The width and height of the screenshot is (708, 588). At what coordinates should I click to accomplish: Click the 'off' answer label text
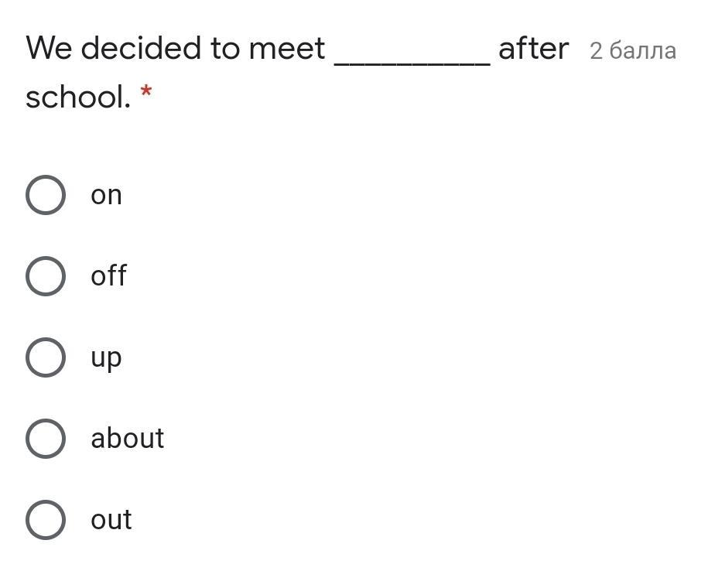108,275
